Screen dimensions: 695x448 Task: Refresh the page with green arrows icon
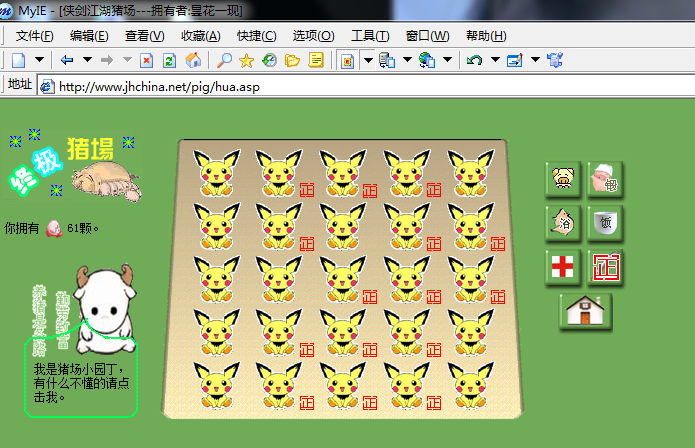pyautogui.click(x=169, y=60)
